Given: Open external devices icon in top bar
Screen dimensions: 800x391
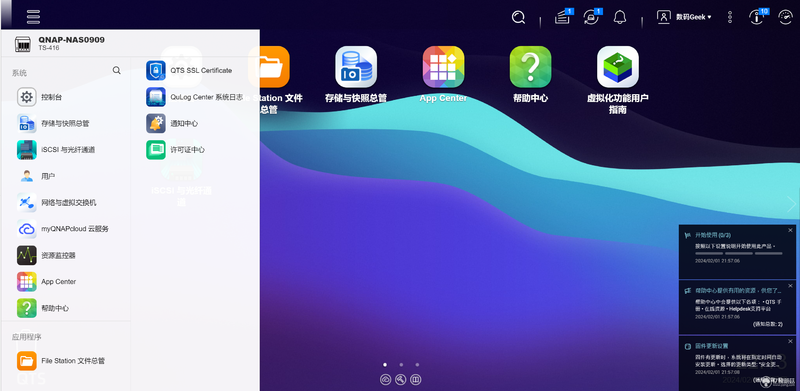Looking at the screenshot, I should coord(591,17).
